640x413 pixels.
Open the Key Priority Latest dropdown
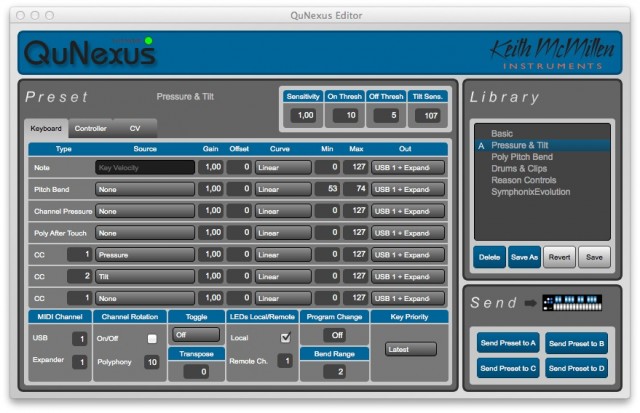tap(411, 349)
